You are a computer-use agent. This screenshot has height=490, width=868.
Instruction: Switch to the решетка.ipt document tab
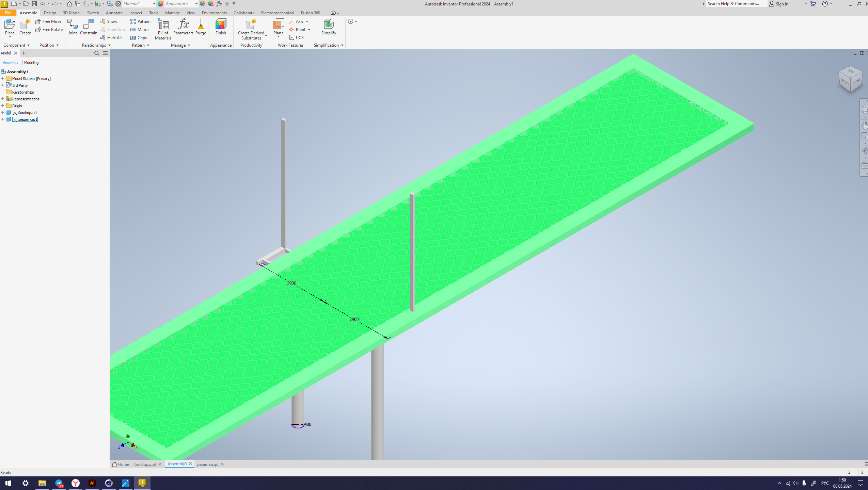click(208, 464)
